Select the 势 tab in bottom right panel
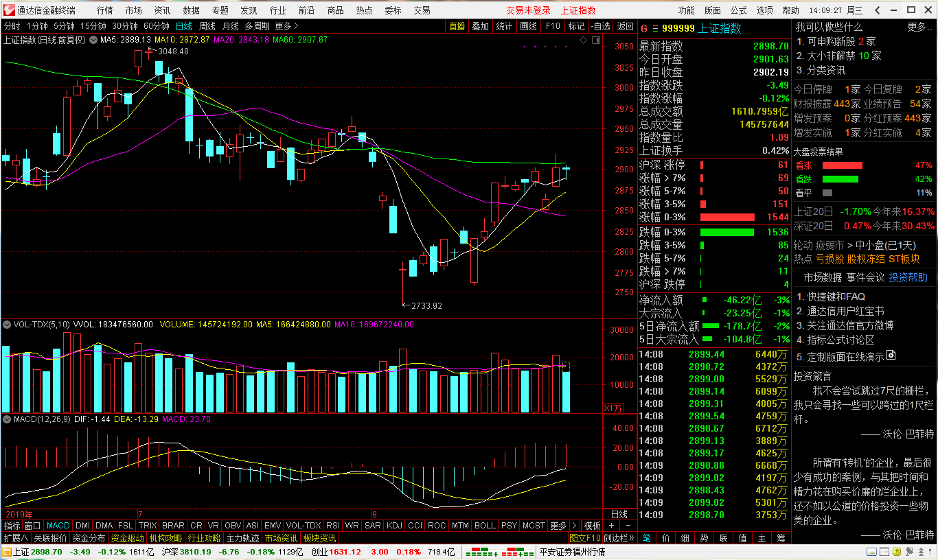This screenshot has width=938, height=560. (x=705, y=539)
